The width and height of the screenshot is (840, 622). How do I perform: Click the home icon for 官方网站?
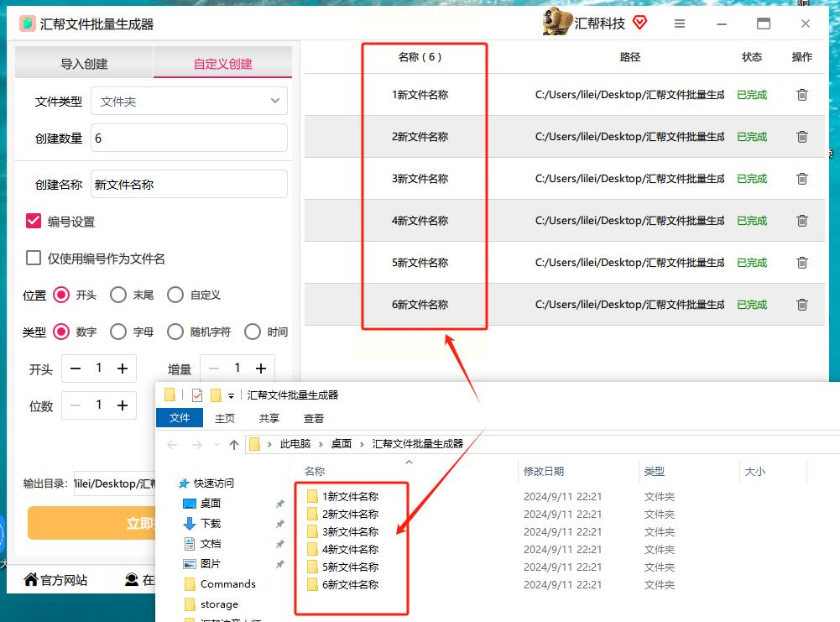point(31,579)
